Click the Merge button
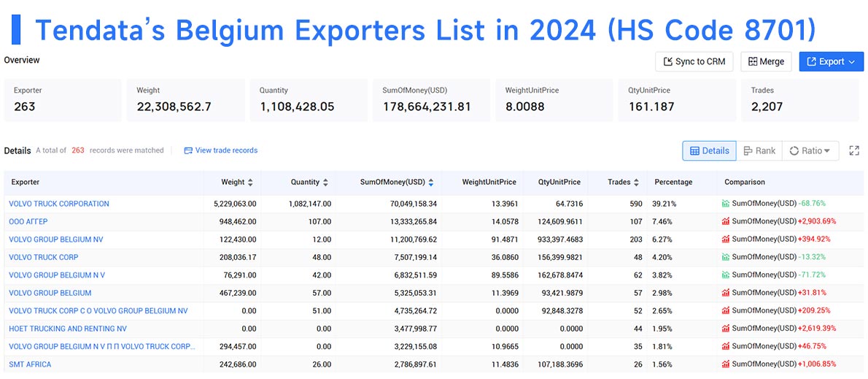The width and height of the screenshot is (868, 379). tap(766, 61)
